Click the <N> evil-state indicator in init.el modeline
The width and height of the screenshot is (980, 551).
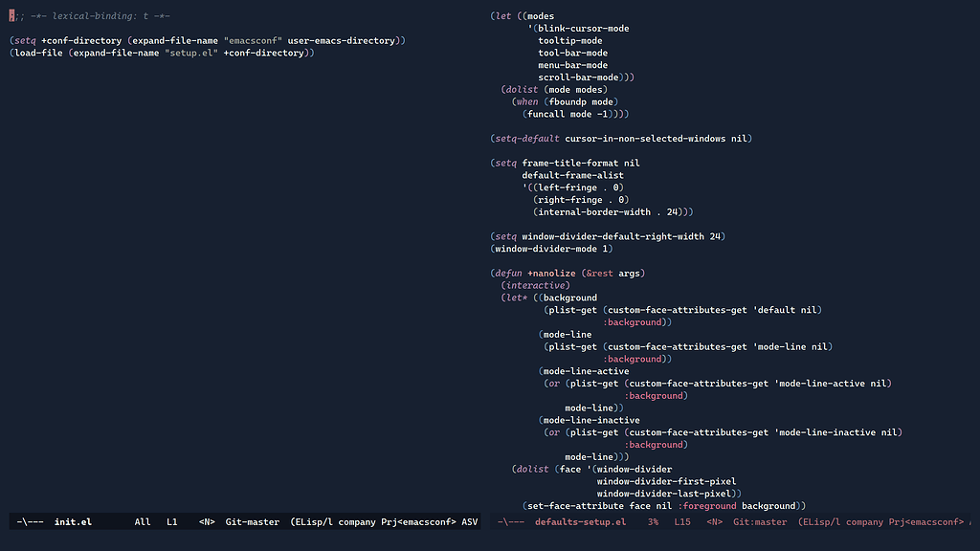(205, 521)
